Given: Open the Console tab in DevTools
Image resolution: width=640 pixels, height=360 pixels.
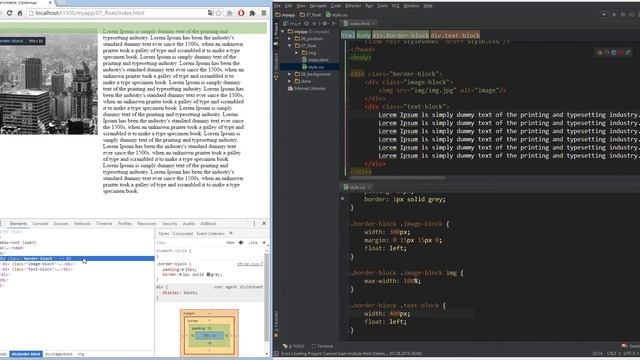Looking at the screenshot, I should (40, 224).
